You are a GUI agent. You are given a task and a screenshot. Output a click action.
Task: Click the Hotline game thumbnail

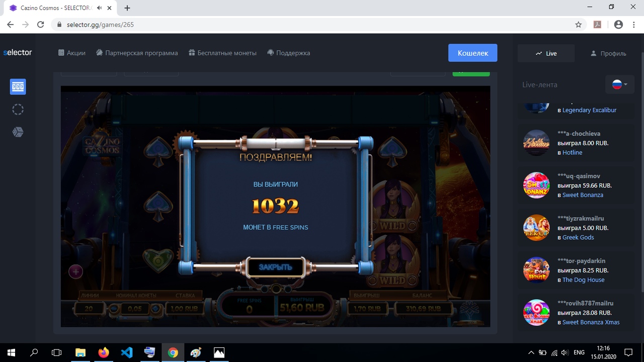point(536,143)
